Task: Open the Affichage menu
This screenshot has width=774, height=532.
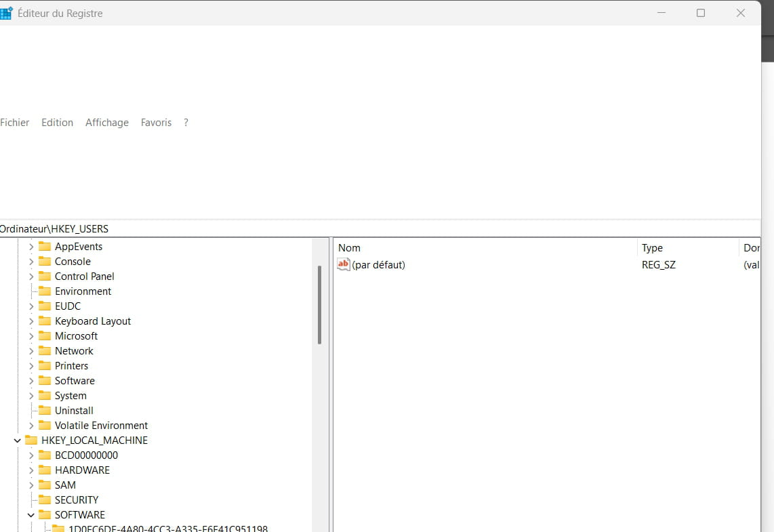Action: [x=107, y=123]
